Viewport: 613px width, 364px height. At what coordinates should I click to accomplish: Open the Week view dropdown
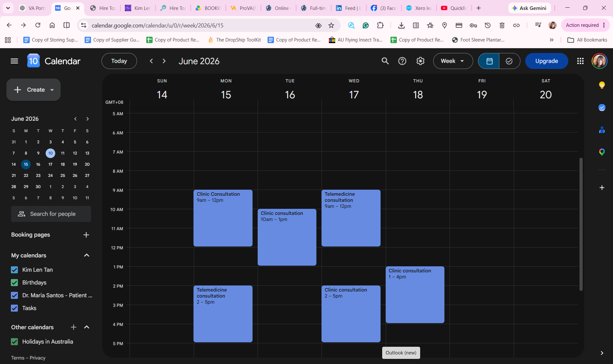coord(453,61)
